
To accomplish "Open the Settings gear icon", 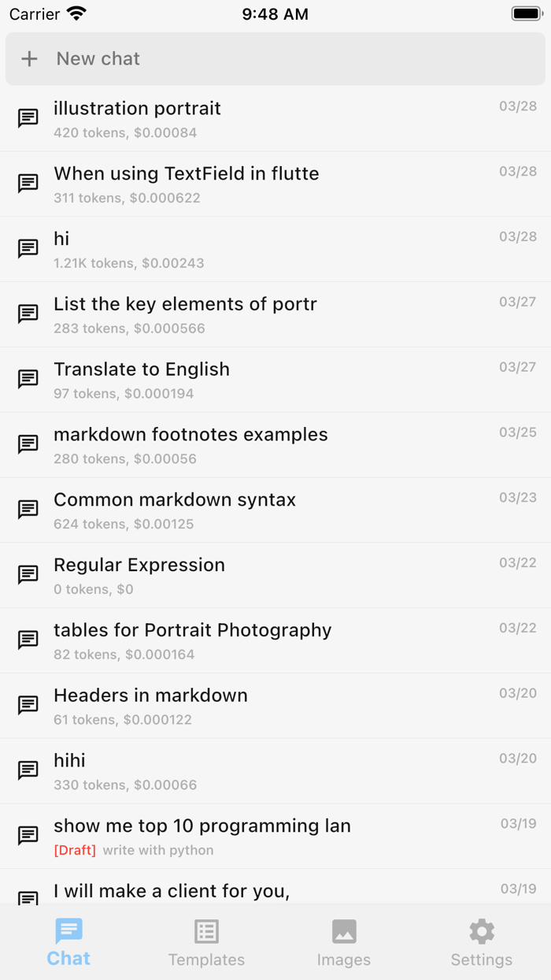I will point(482,932).
